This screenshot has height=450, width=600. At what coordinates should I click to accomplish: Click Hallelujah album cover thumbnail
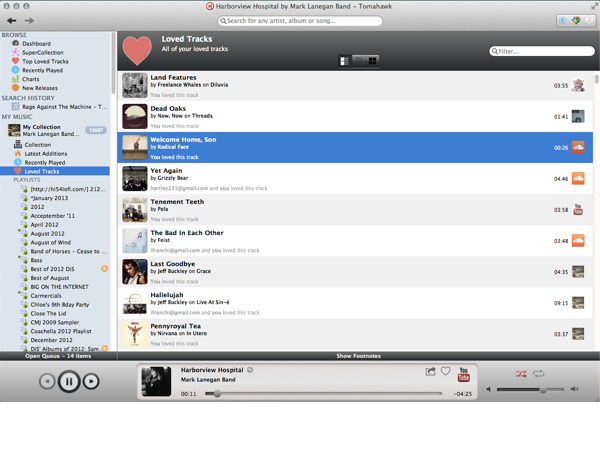tap(135, 303)
